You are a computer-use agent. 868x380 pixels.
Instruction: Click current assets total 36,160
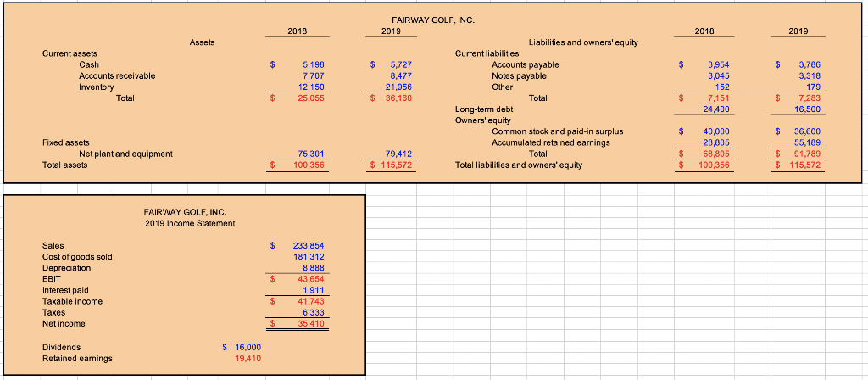click(397, 98)
